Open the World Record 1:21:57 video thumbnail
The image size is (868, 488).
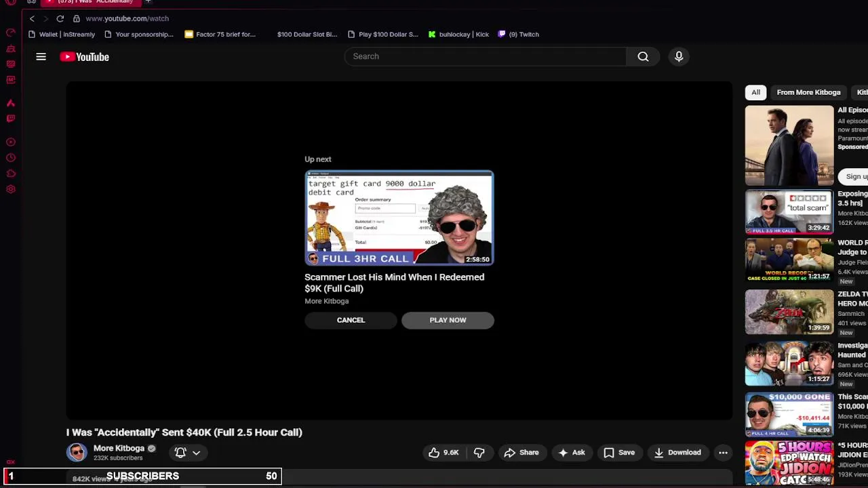(789, 260)
